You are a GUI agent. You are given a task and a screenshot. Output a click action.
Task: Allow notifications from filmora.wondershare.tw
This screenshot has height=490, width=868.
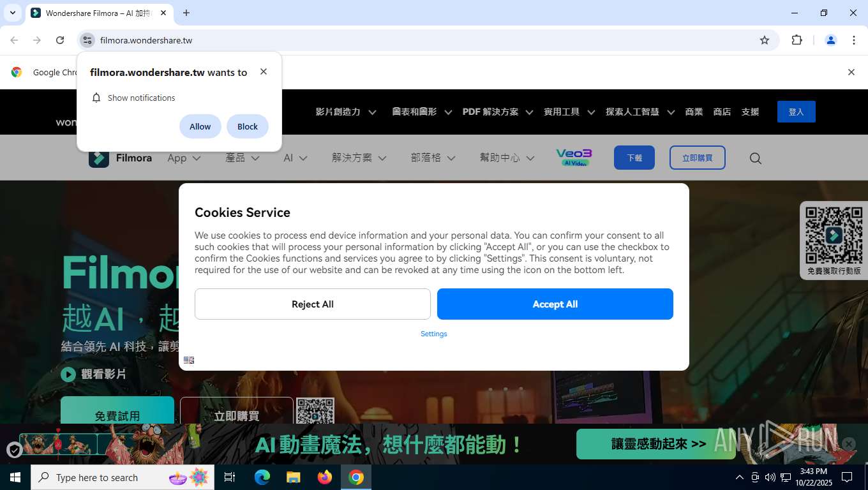[x=200, y=126]
